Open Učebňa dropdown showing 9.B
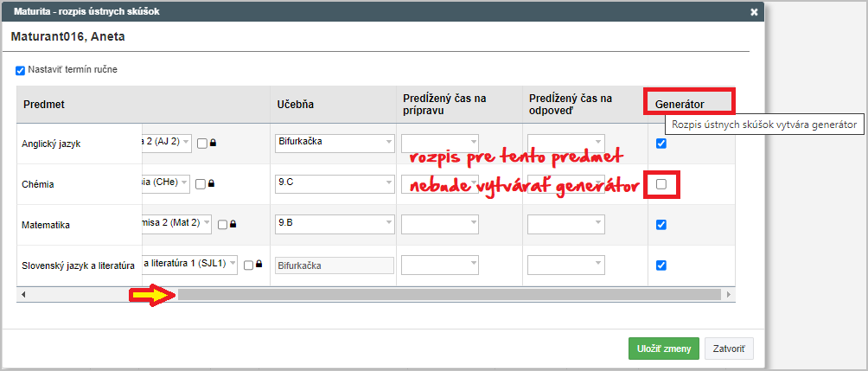868x371 pixels. (x=335, y=224)
